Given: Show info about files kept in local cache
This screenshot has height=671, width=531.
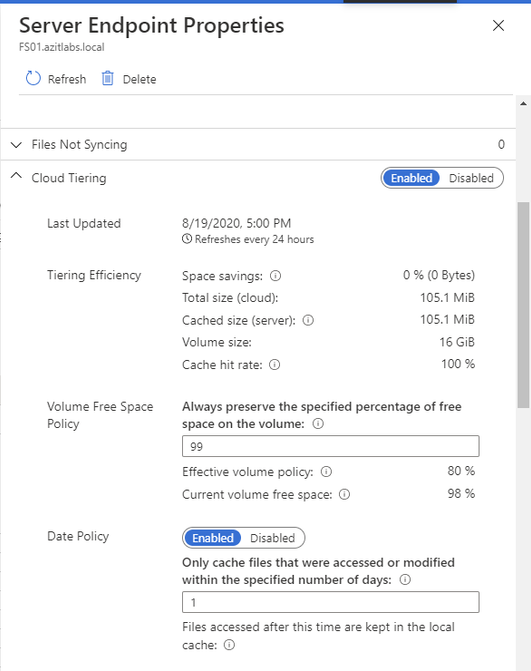Looking at the screenshot, I should pos(229,645).
